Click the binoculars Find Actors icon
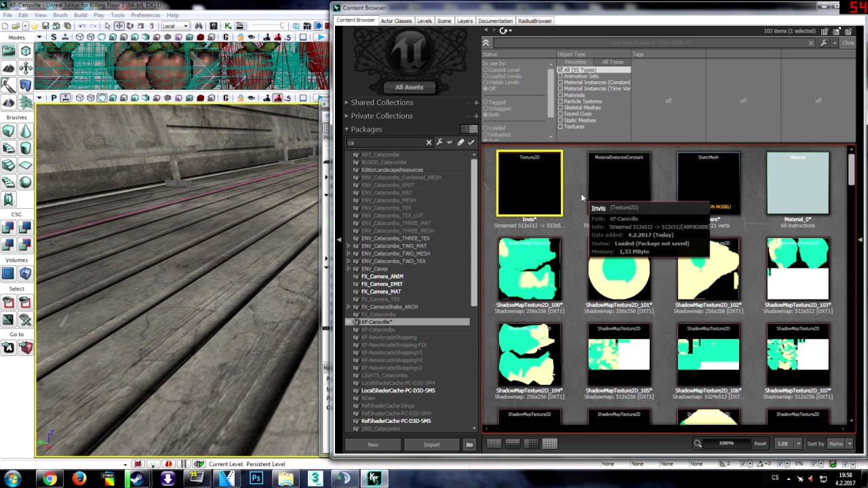868x488 pixels. coord(199,26)
